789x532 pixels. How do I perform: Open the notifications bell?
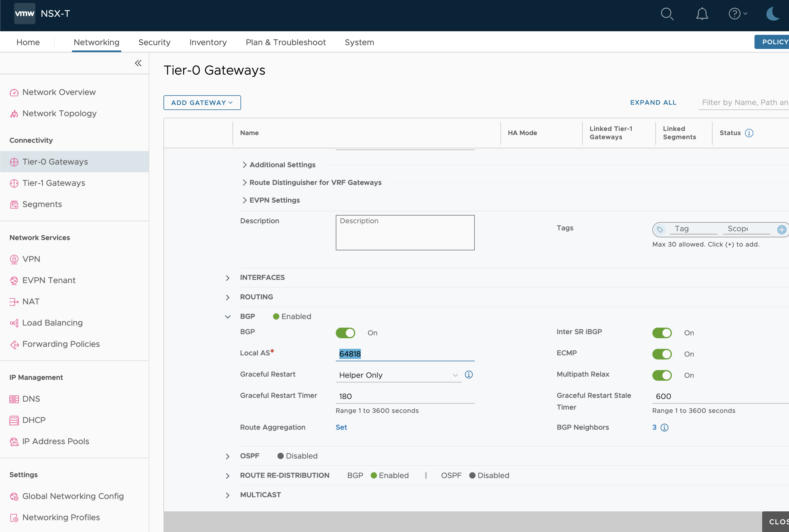[702, 14]
